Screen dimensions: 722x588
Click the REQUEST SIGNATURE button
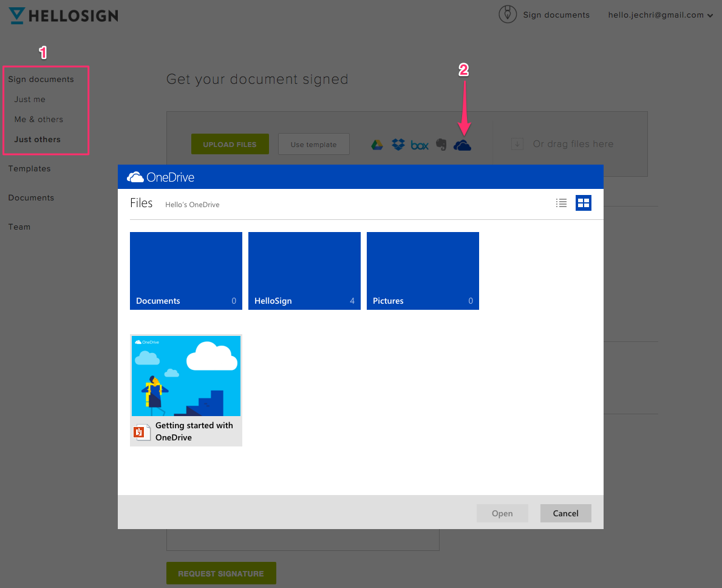tap(221, 573)
